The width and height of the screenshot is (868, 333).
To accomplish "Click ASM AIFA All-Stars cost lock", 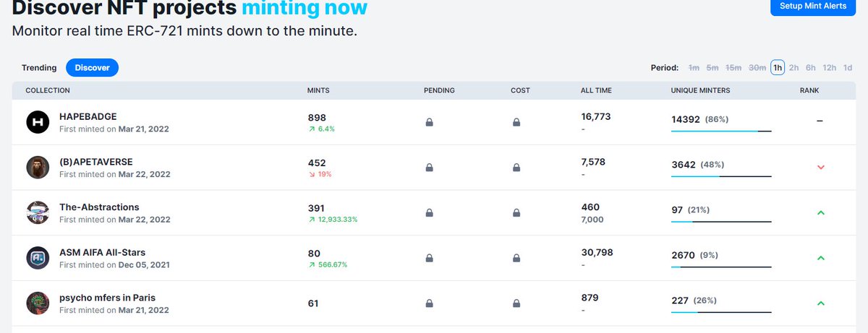I will (516, 258).
